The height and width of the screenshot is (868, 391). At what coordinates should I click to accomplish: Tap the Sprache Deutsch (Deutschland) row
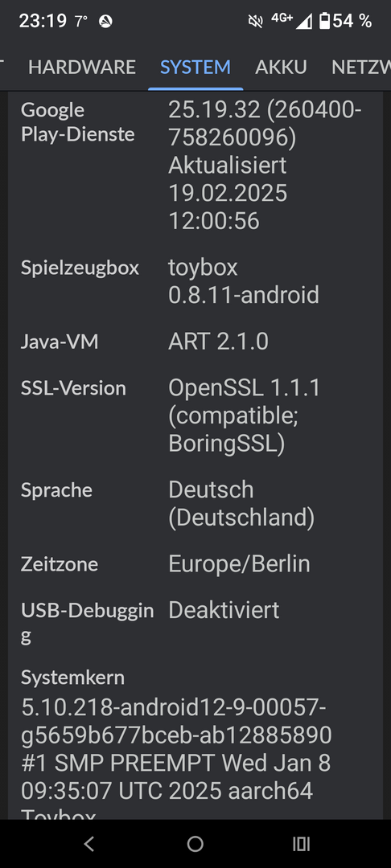tap(195, 504)
